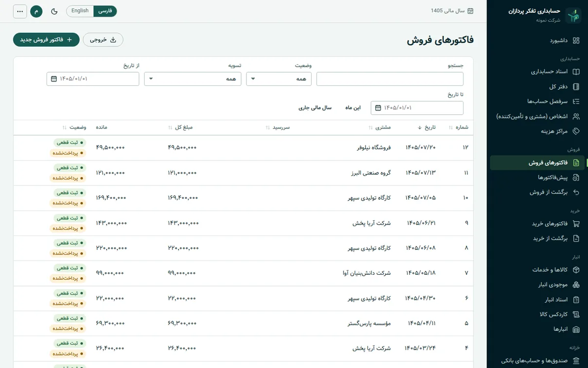Click ثبت قطعی badge in the فروشگاه نیلوفر row

click(x=69, y=142)
